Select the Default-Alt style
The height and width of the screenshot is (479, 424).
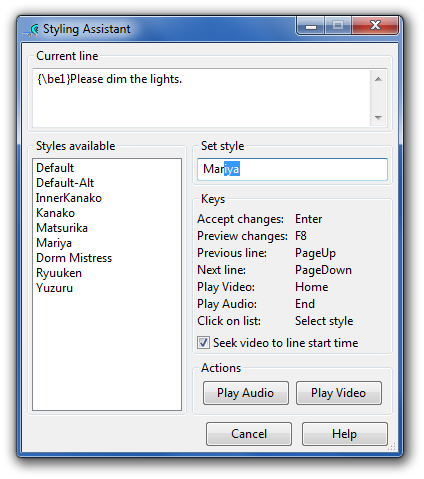65,183
